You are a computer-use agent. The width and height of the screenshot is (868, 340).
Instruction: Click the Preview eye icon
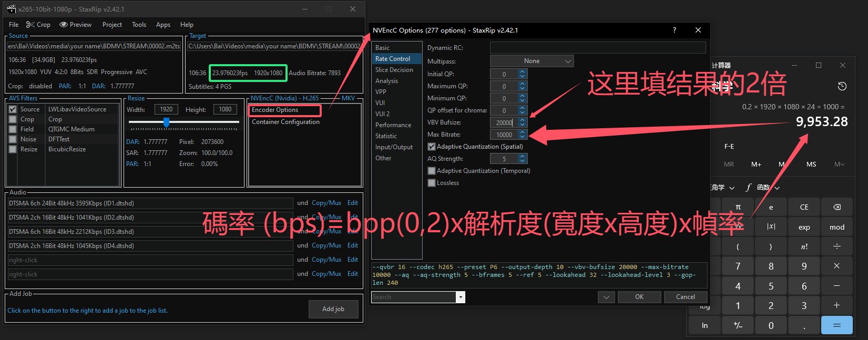coord(64,25)
